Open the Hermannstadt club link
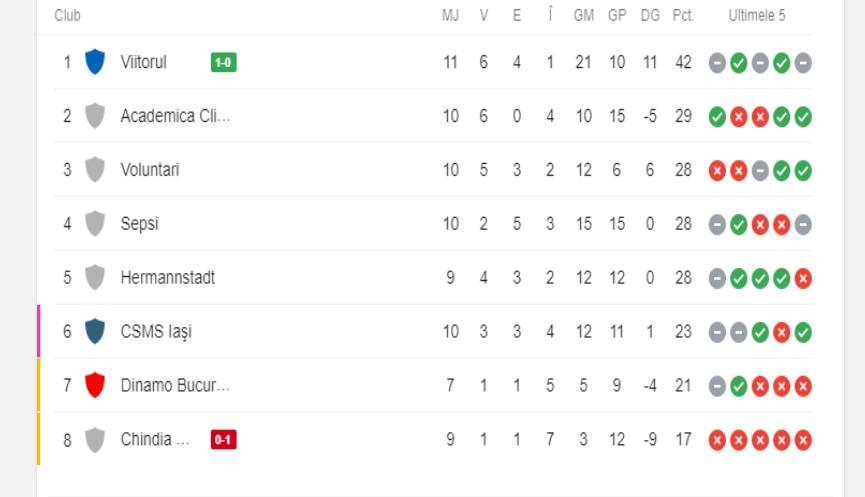The height and width of the screenshot is (497, 865). point(167,278)
